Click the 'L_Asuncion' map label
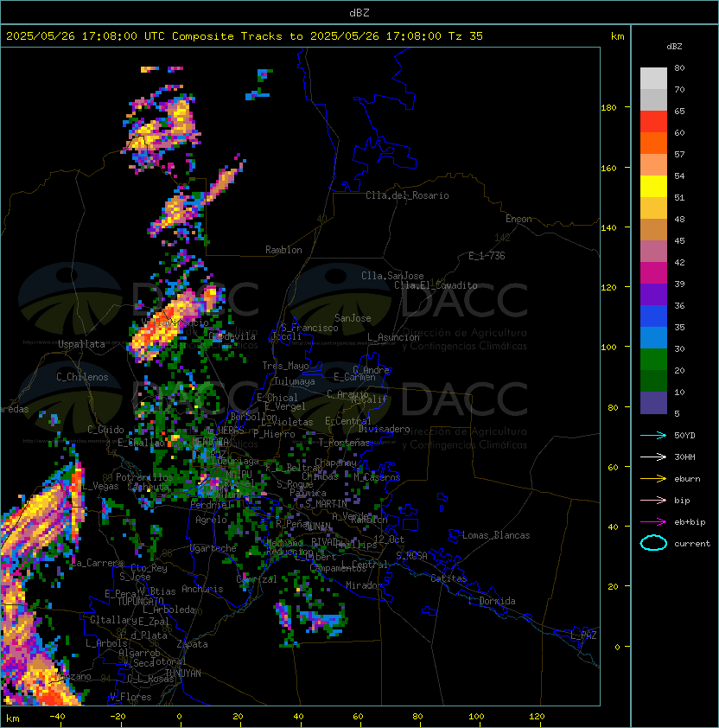The width and height of the screenshot is (719, 728). pyautogui.click(x=393, y=337)
